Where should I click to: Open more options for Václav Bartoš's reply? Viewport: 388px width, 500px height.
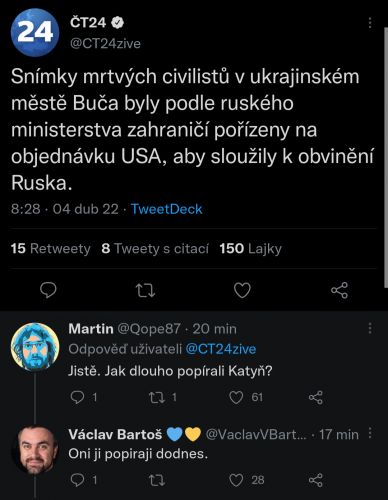370,433
